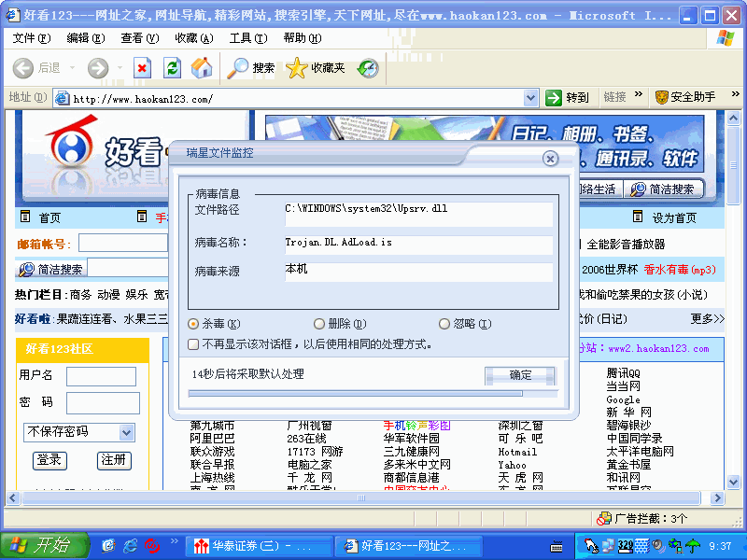Viewport: 747px width, 560px height.
Task: Click the IE Forward arrow button
Action: (x=98, y=68)
